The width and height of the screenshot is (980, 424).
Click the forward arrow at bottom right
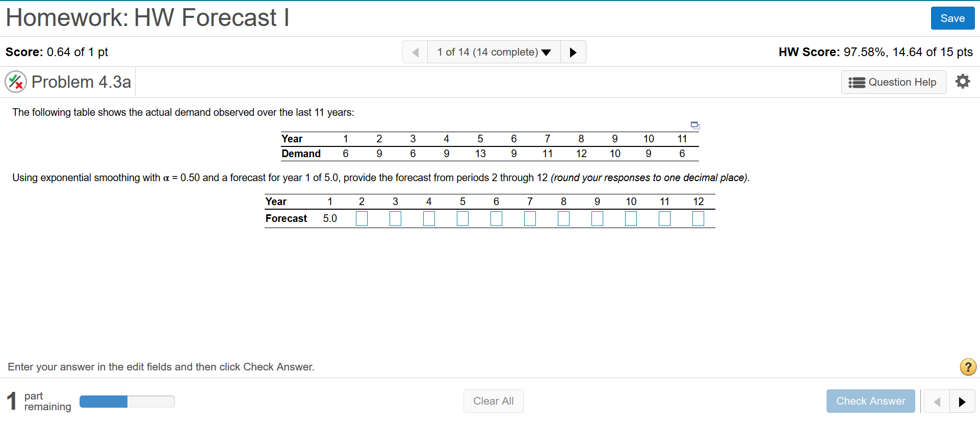962,401
